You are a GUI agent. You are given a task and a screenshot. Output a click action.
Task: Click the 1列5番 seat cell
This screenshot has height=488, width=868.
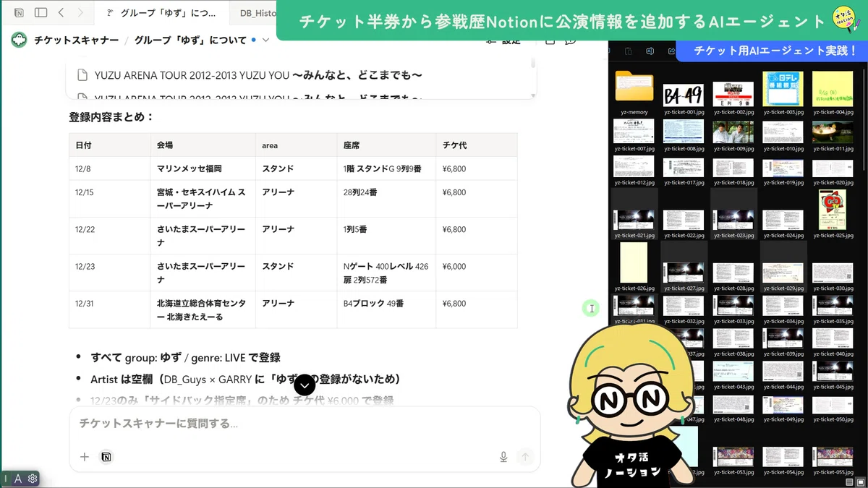click(387, 236)
